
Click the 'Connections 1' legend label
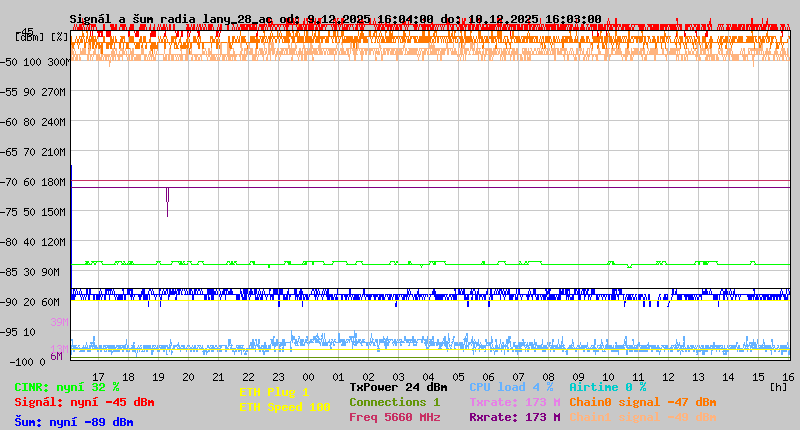click(394, 402)
